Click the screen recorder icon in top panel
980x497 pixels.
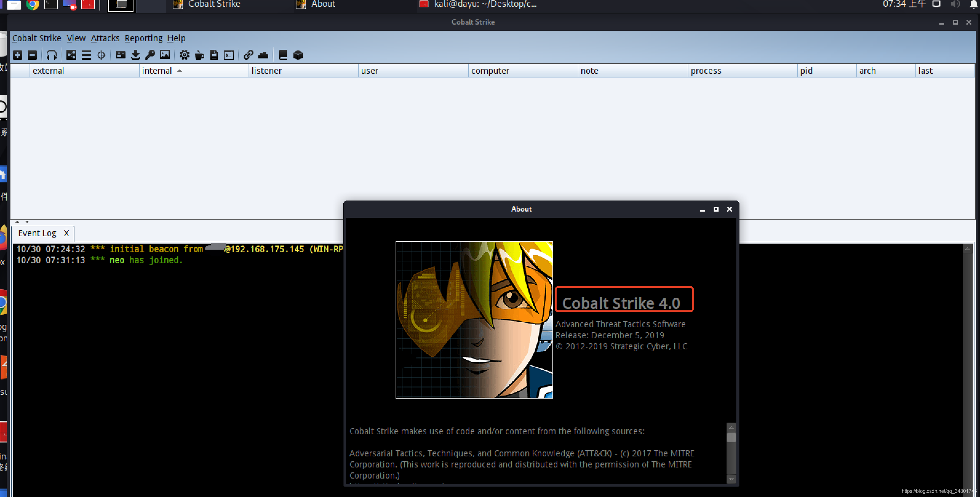tap(70, 5)
